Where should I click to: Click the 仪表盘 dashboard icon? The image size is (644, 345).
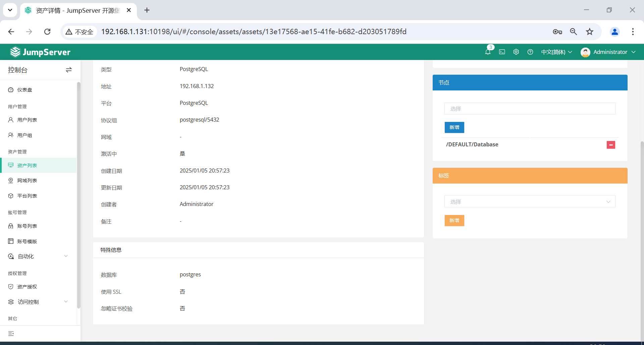tap(11, 90)
